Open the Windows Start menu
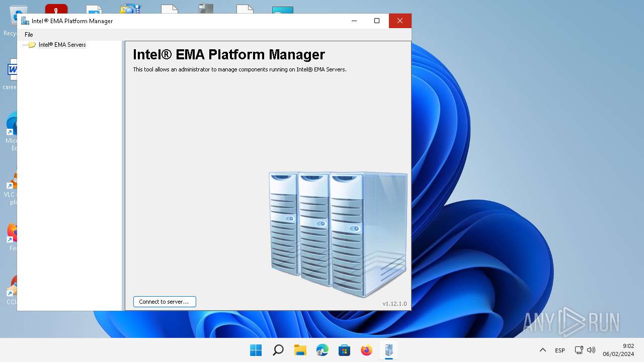The image size is (644, 362). [256, 350]
